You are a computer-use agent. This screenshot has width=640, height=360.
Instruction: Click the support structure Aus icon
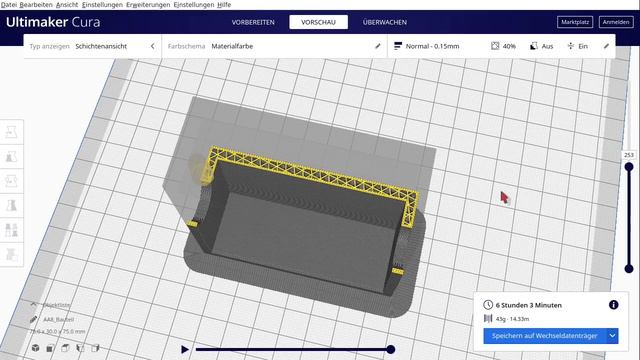pyautogui.click(x=533, y=46)
